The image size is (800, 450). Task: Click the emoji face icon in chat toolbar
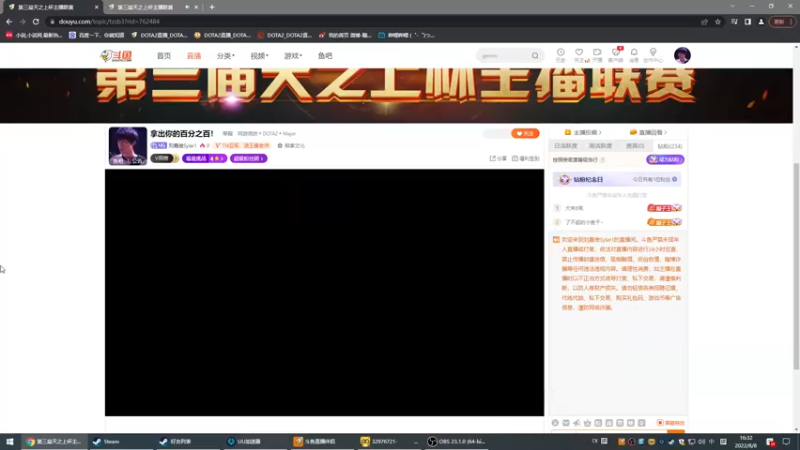pos(555,423)
